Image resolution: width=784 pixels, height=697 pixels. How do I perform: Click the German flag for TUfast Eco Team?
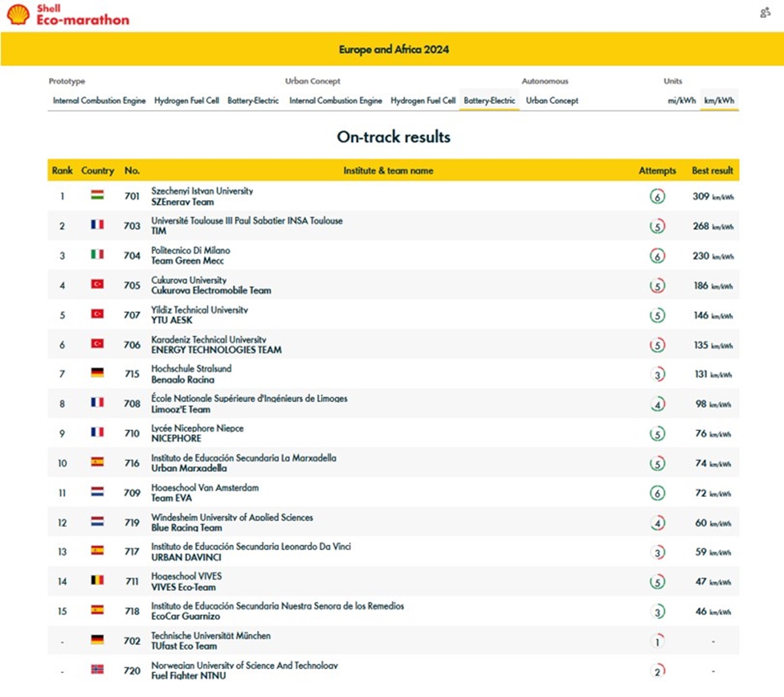pos(97,640)
